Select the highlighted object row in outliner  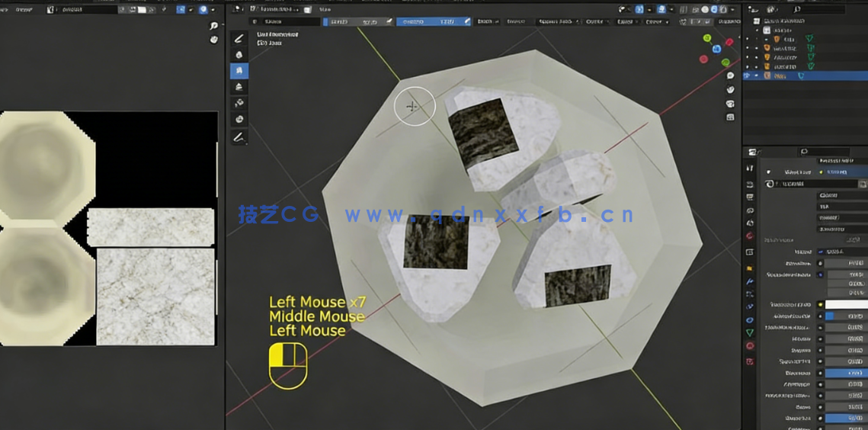click(x=806, y=75)
